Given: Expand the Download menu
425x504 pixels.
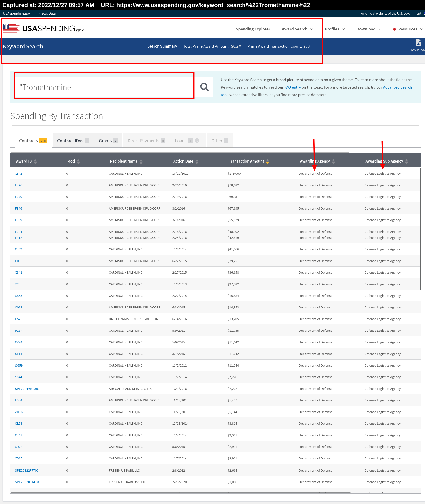Looking at the screenshot, I should (369, 29).
